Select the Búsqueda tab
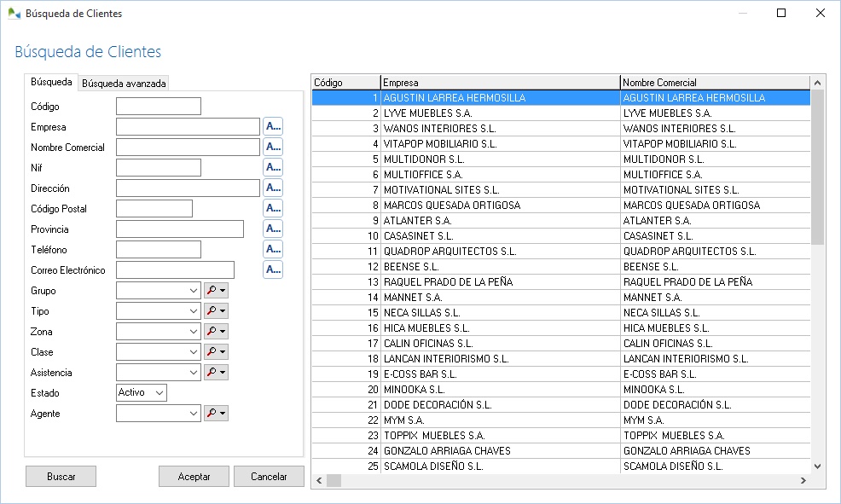The image size is (841, 504). tap(51, 82)
